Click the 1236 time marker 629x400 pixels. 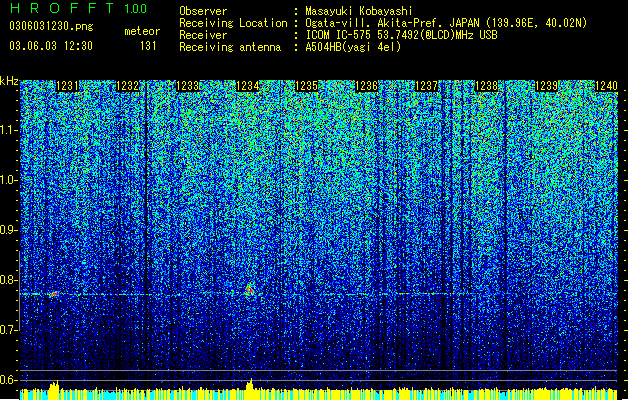coord(367,86)
